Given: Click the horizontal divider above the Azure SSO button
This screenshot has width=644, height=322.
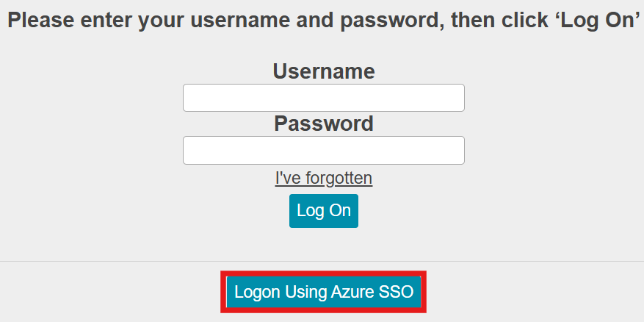Looking at the screenshot, I should click(x=322, y=262).
